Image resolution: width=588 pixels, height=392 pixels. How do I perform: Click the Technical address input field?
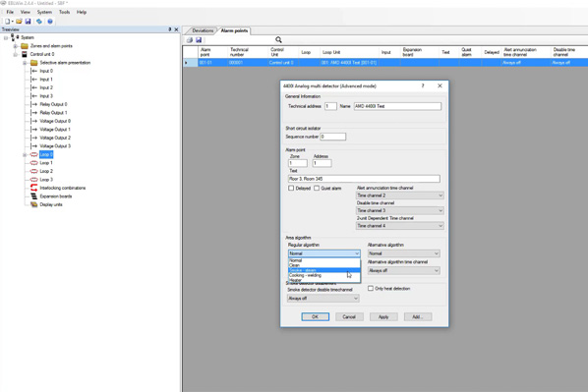(x=330, y=106)
